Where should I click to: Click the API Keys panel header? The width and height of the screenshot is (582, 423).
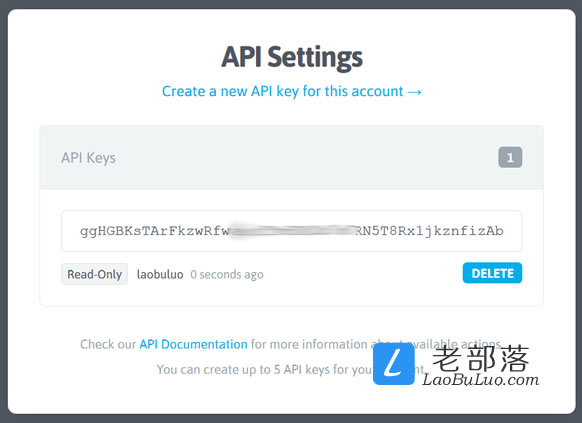pos(291,157)
